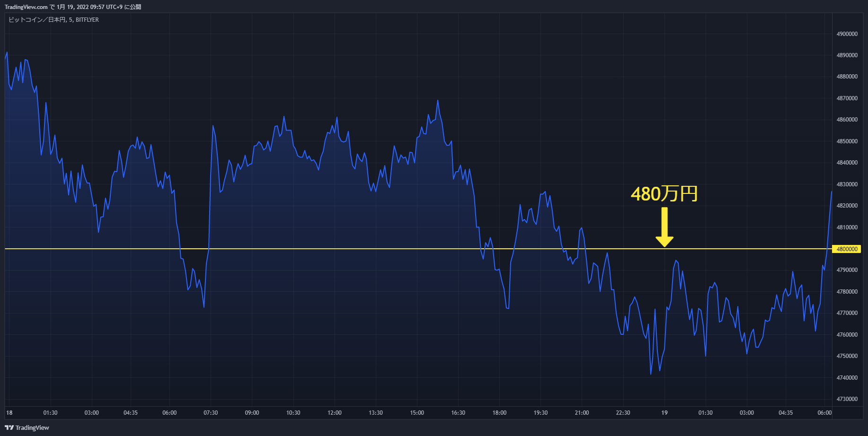Click the 4820000 price axis label
The height and width of the screenshot is (436, 868).
(847, 206)
